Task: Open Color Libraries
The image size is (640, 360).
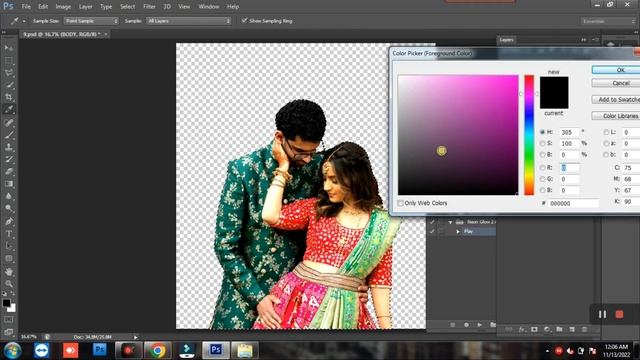Action: tap(616, 116)
